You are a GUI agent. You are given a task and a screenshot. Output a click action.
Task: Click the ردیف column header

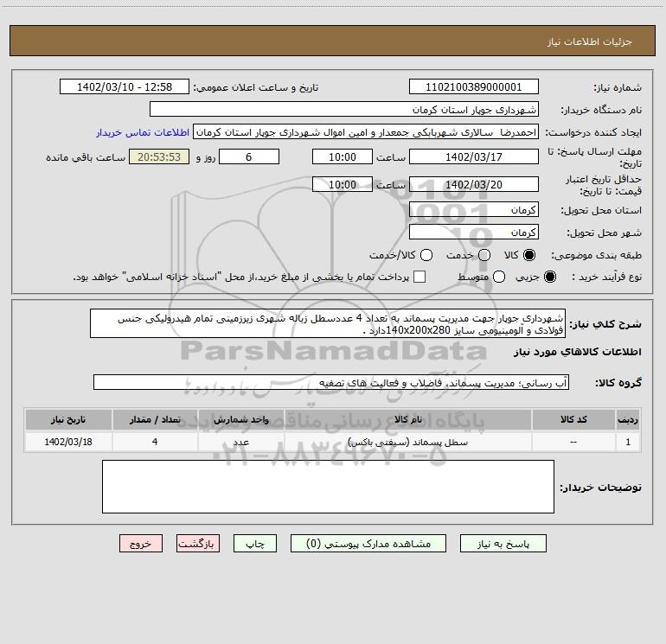click(628, 419)
